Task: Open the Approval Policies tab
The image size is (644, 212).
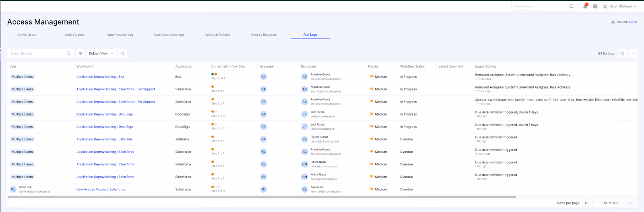Action: [217, 35]
